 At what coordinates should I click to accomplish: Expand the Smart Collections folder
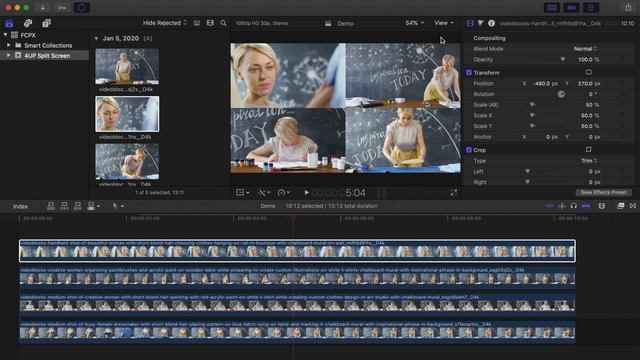pos(9,45)
